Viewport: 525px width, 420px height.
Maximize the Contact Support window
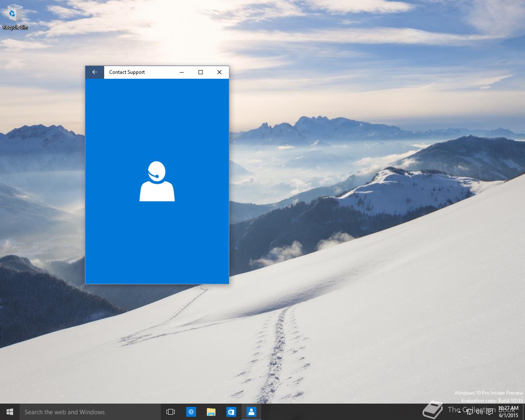pos(201,72)
